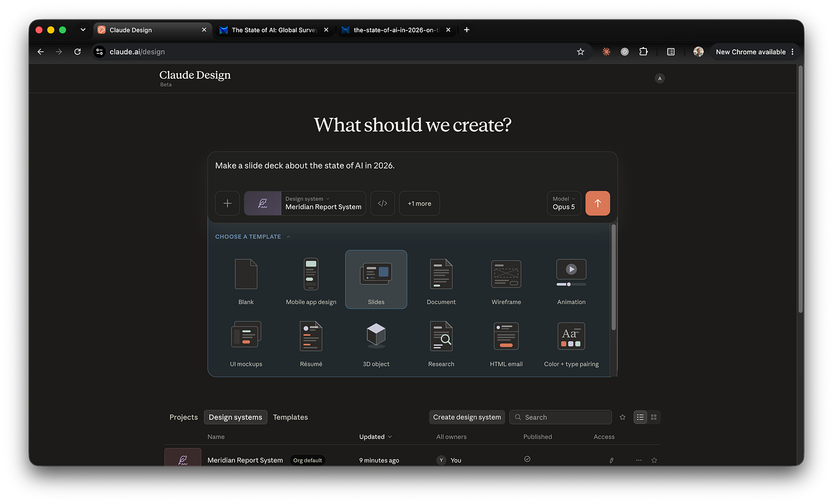Click the page's vertical scrollbar
This screenshot has width=833, height=504.
[x=800, y=189]
